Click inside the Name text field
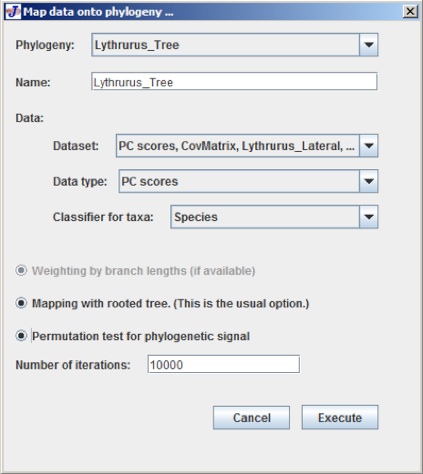Image resolution: width=423 pixels, height=474 pixels. click(234, 81)
